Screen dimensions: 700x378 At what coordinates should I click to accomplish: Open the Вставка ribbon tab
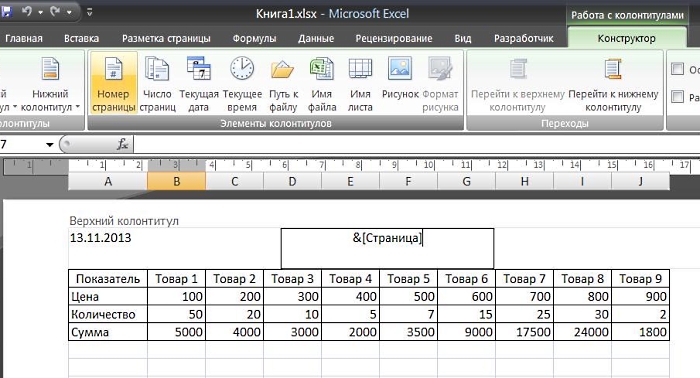coord(81,38)
